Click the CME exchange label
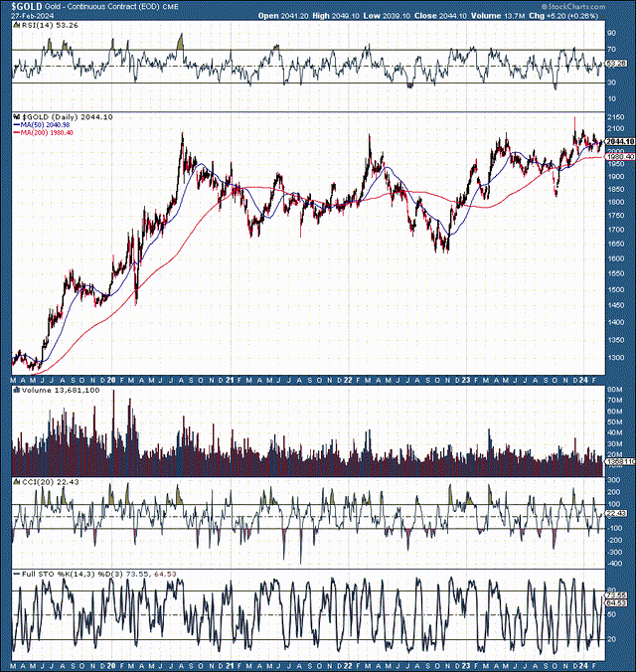 171,7
